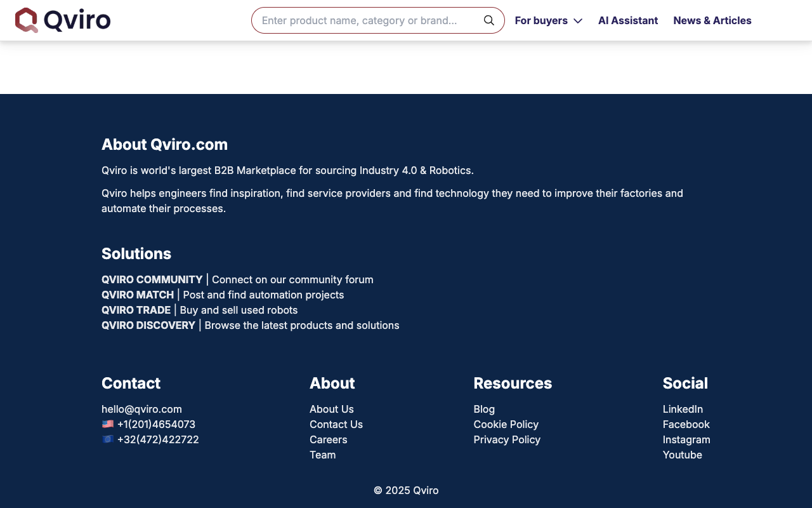Click the US flag icon

click(108, 424)
